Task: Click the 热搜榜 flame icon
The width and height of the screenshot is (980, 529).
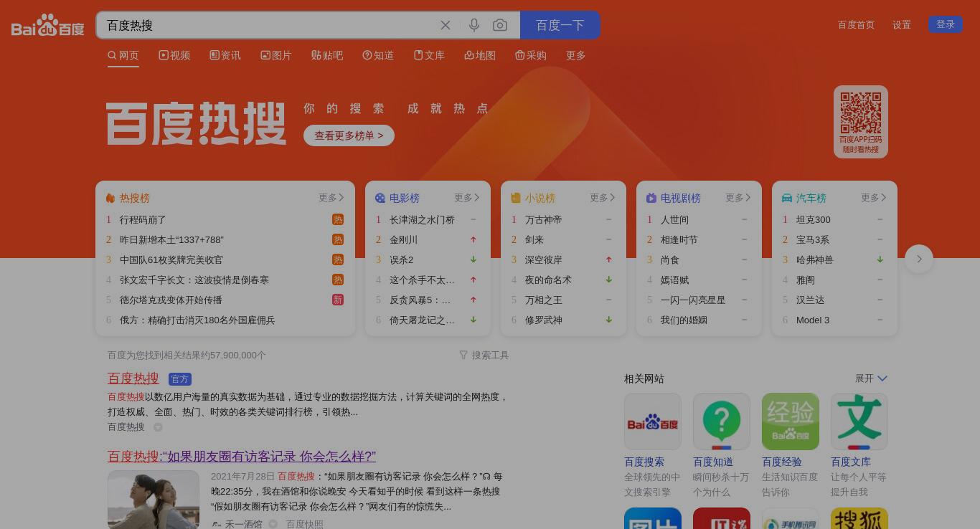Action: click(110, 198)
